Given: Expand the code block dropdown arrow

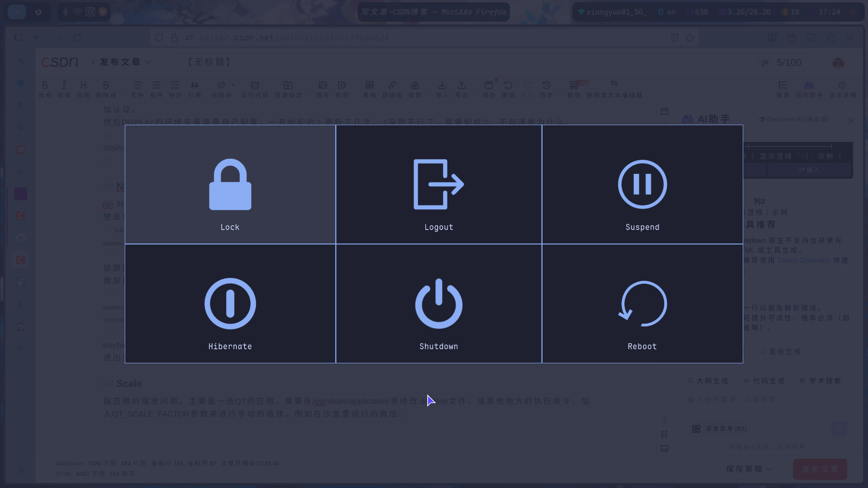Looking at the screenshot, I should point(233,85).
